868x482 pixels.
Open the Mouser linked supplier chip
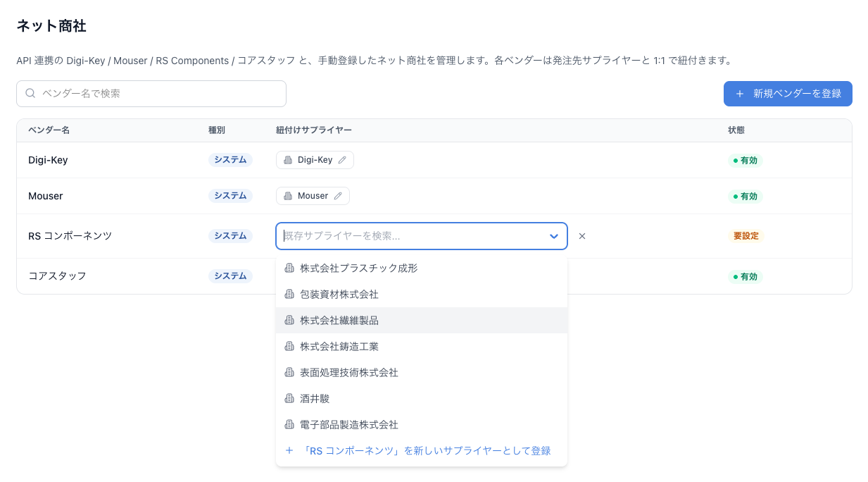[313, 196]
